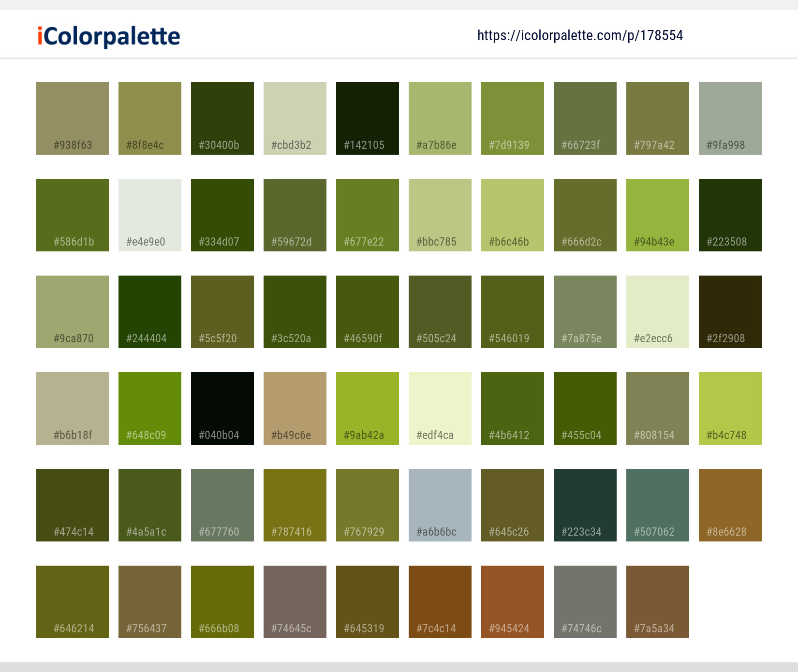
Task: Open the icolorpalette.com/p/178554 URL
Action: (x=580, y=35)
